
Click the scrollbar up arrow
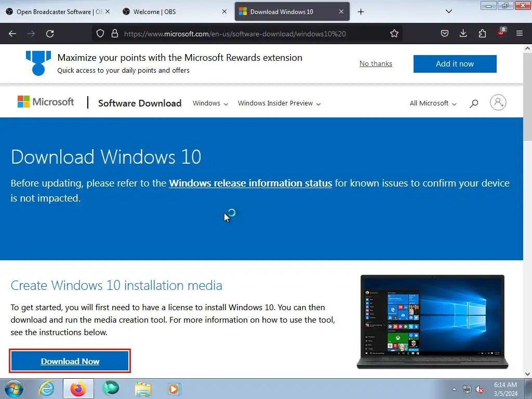(x=527, y=48)
